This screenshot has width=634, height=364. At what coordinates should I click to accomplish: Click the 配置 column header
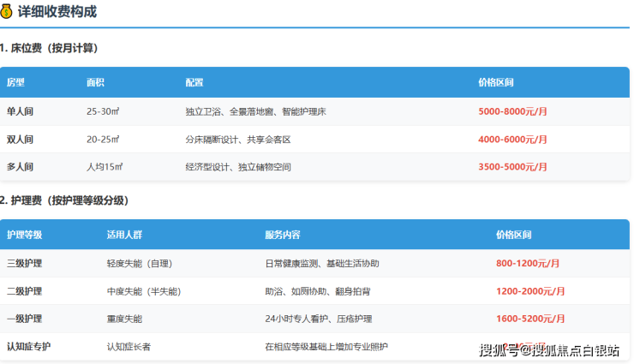point(194,83)
